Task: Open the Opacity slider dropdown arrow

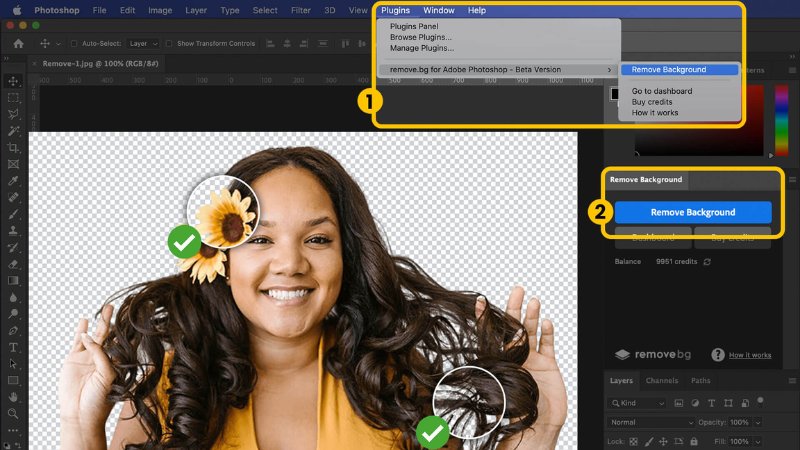Action: [758, 422]
